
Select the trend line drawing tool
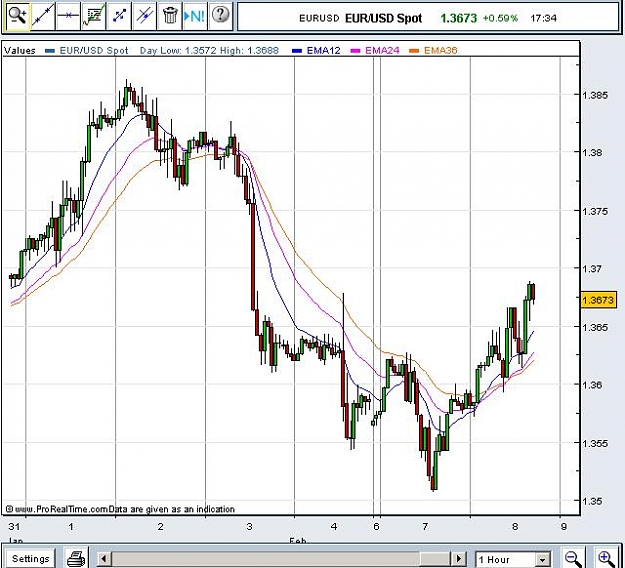(x=43, y=16)
